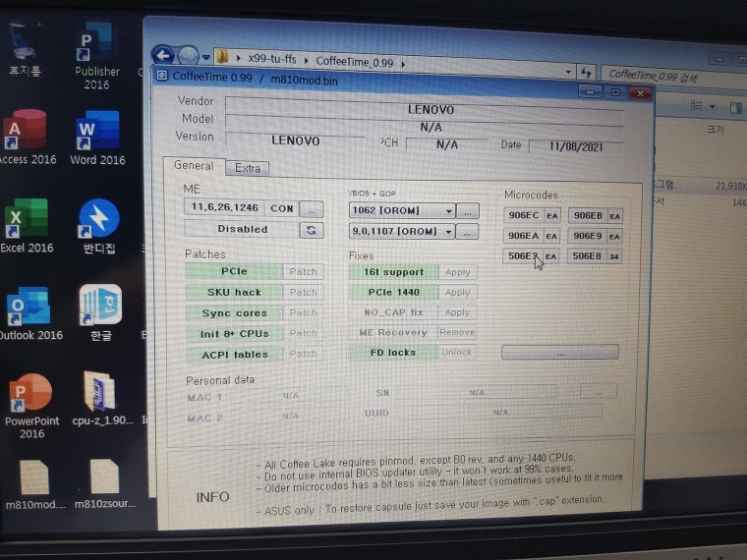Click the Version LENOVO field
Viewport: 747px width, 560px height.
pos(295,140)
